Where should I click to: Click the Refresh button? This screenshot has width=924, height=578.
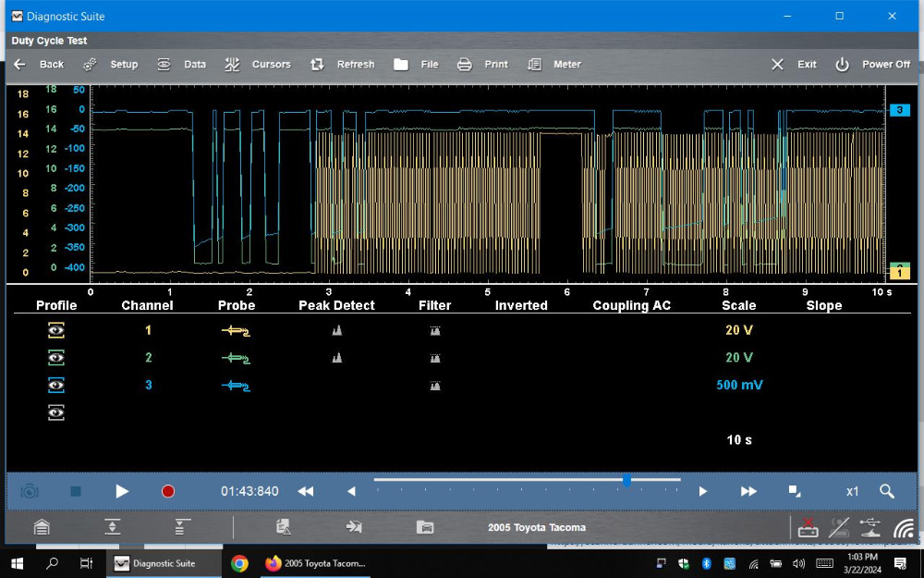coord(343,65)
